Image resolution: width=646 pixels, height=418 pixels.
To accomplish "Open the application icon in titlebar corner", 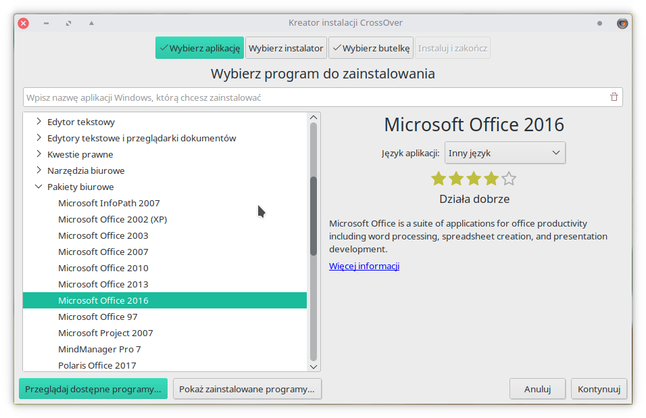I will tap(622, 23).
